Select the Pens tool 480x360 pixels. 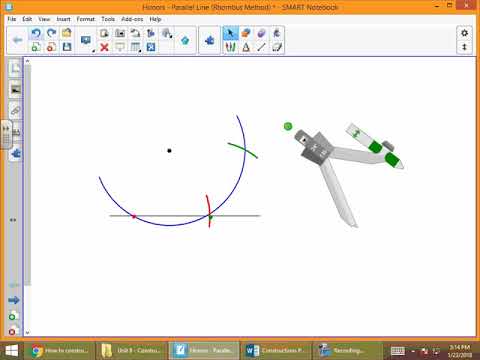pos(230,47)
